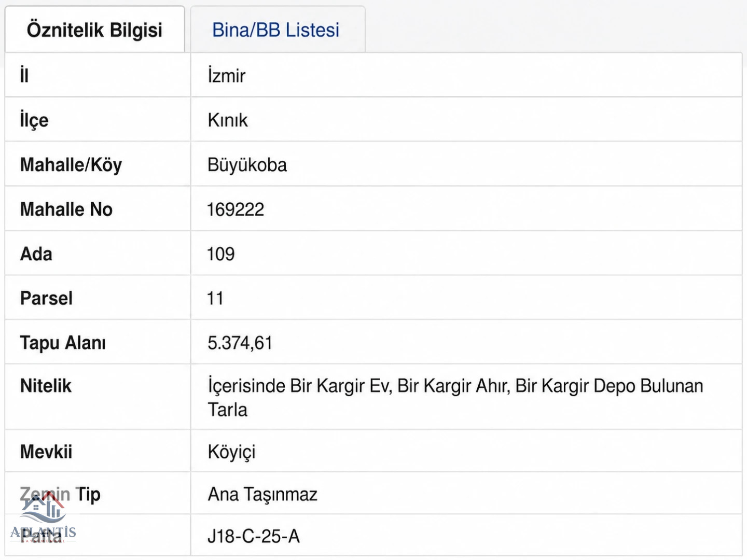747x560 pixels.
Task: Click the Parsel value 11
Action: [215, 299]
